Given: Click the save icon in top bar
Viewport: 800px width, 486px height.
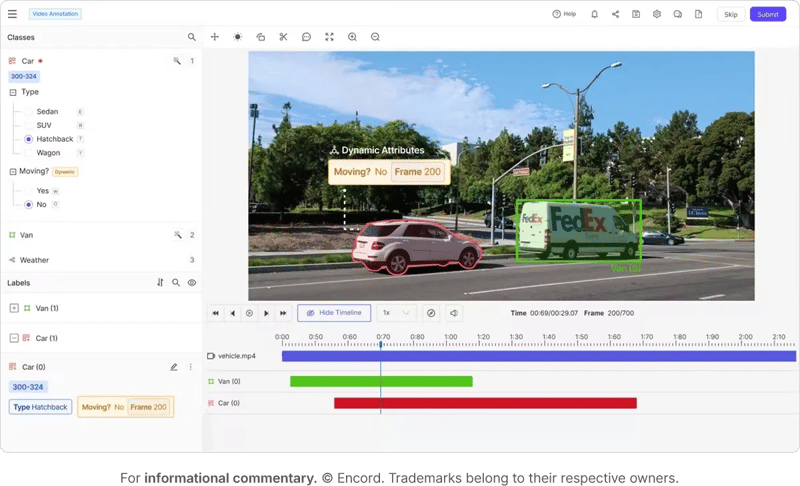Looking at the screenshot, I should [x=636, y=14].
